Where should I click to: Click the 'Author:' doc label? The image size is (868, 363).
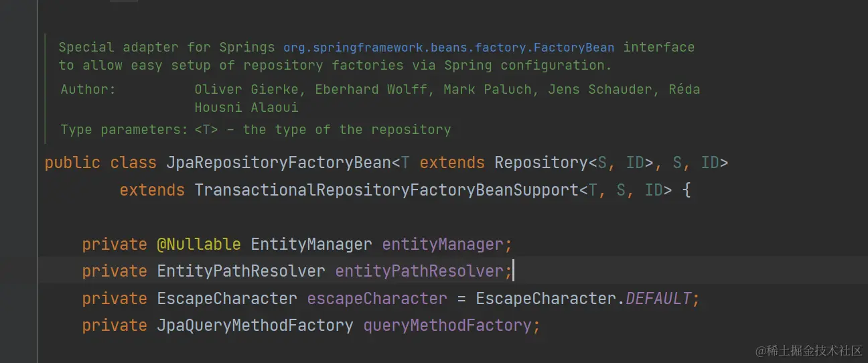88,89
